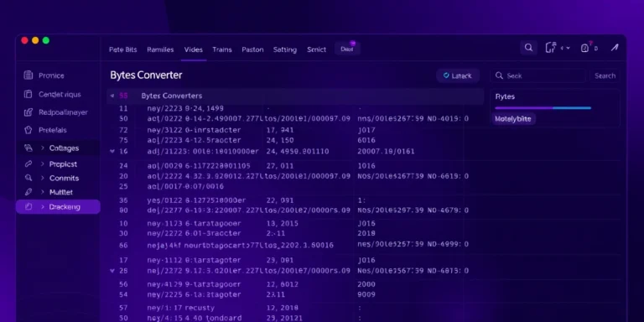Switch to the Ramiles tab
This screenshot has height=322, width=644.
160,49
